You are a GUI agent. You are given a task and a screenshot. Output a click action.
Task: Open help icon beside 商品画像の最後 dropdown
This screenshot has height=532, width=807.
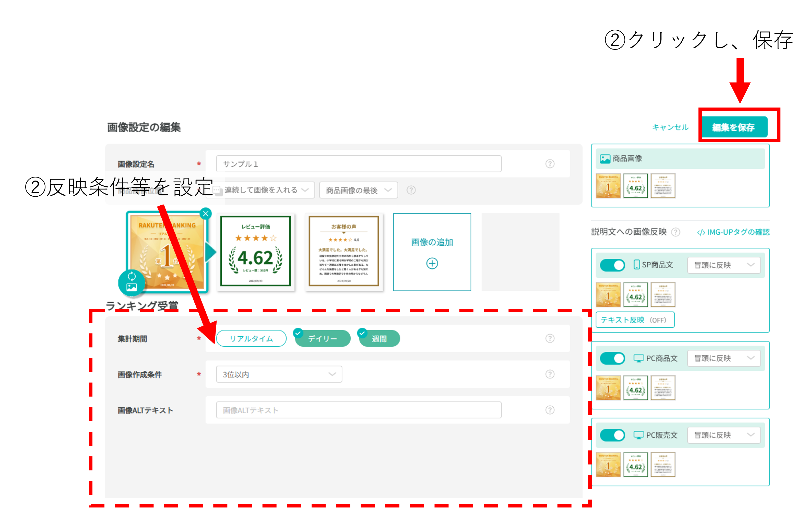[x=411, y=190]
